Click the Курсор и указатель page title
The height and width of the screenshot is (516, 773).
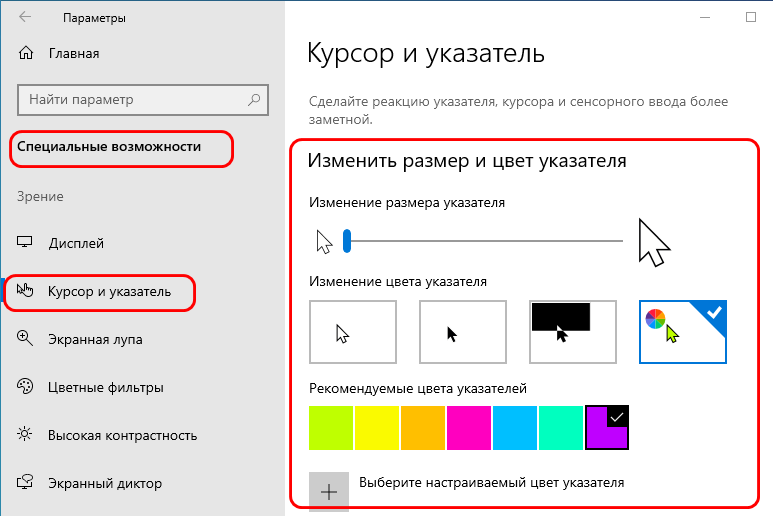click(x=426, y=53)
